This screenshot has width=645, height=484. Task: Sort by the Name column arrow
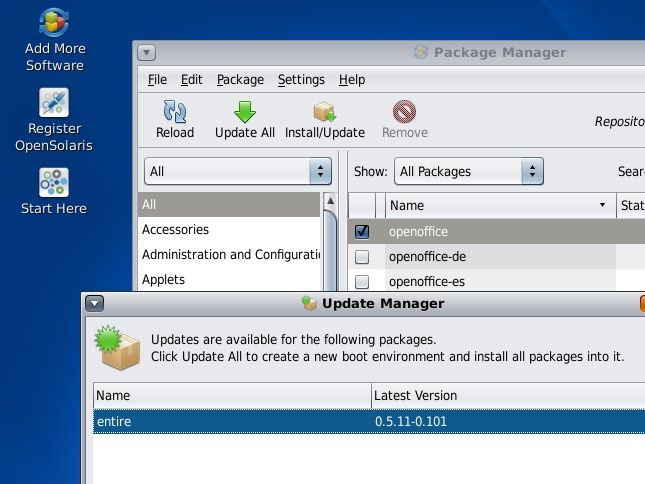coord(602,205)
